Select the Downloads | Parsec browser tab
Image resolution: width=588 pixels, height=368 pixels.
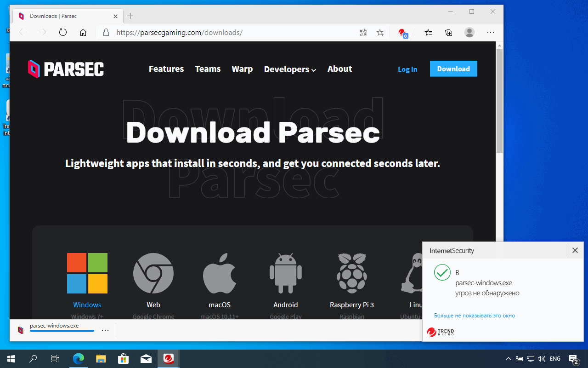68,16
